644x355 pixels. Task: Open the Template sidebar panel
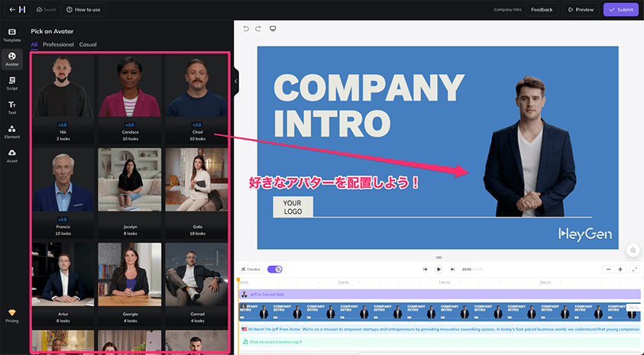pos(12,35)
